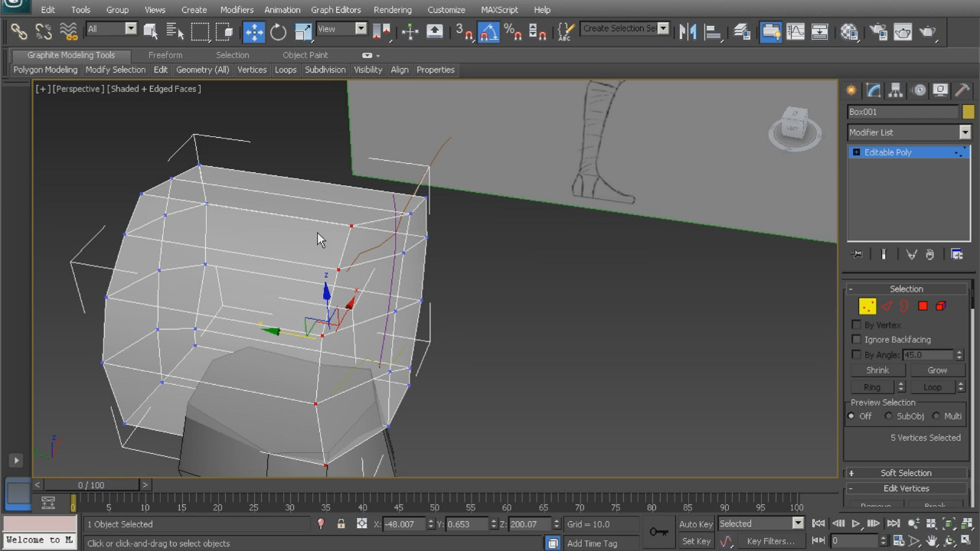Switch to the Freeform ribbon tab
Screen dimensions: 980x551
coord(165,55)
